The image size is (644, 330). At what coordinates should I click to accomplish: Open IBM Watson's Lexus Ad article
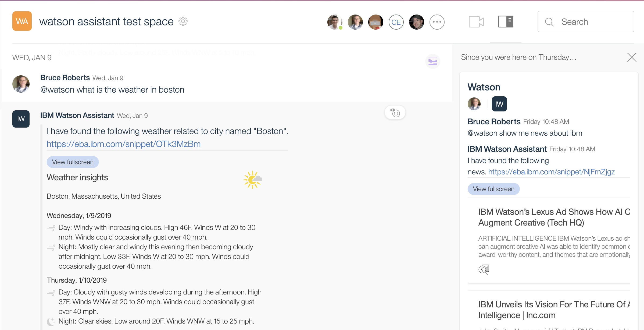[x=554, y=217]
